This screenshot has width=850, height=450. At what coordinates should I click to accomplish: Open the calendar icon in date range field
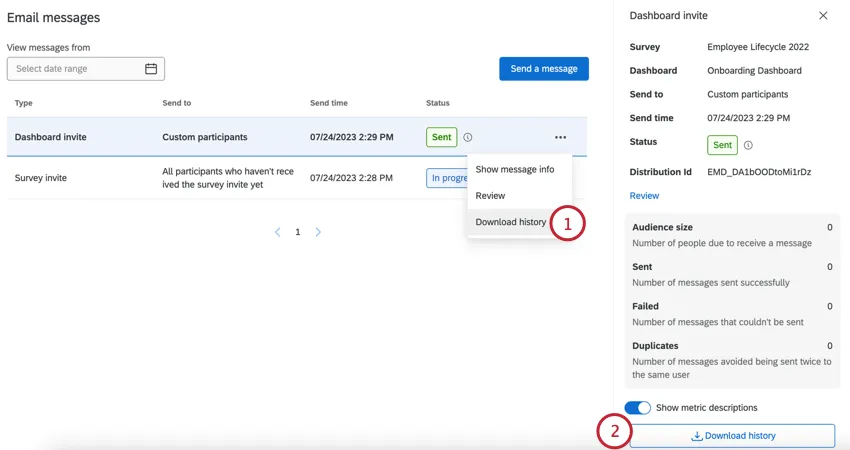tap(151, 69)
